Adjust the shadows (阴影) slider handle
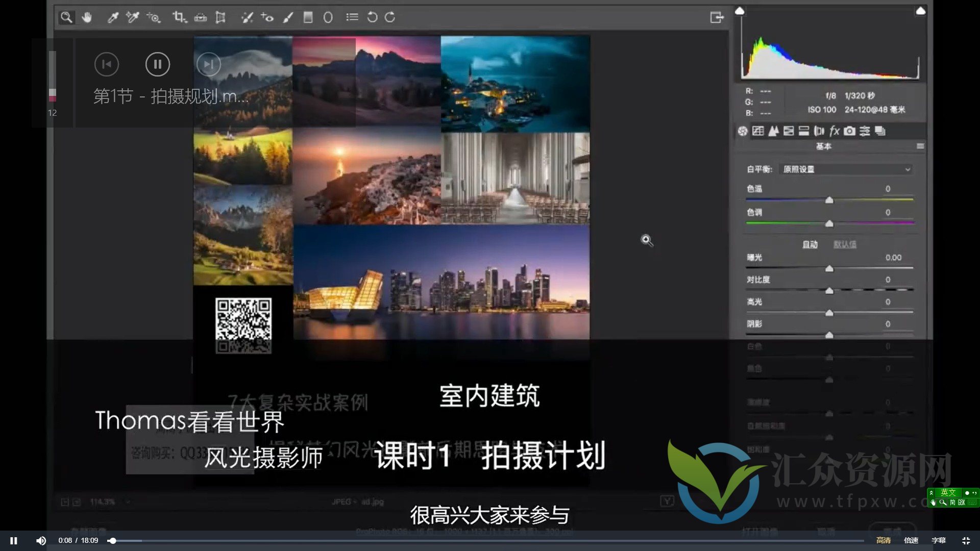 pos(829,335)
